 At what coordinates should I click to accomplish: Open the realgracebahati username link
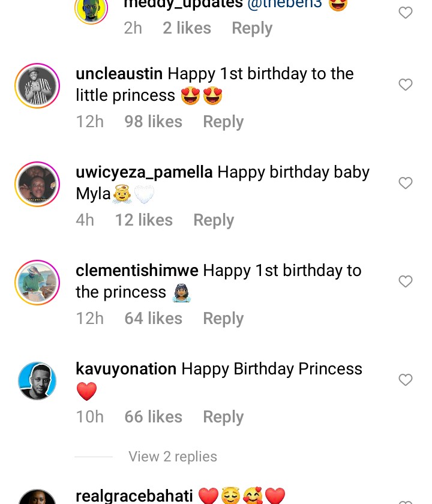coord(134,496)
